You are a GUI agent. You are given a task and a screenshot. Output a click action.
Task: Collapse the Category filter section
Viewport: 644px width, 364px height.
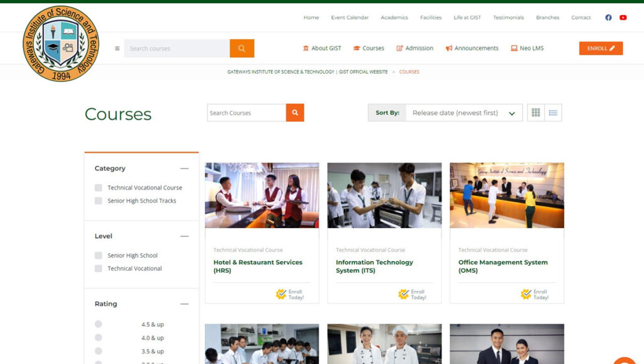(x=184, y=168)
